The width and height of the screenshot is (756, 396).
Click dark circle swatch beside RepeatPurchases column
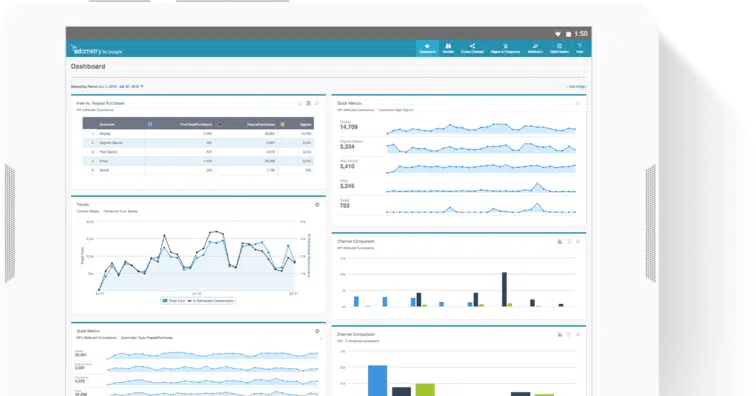coord(219,124)
